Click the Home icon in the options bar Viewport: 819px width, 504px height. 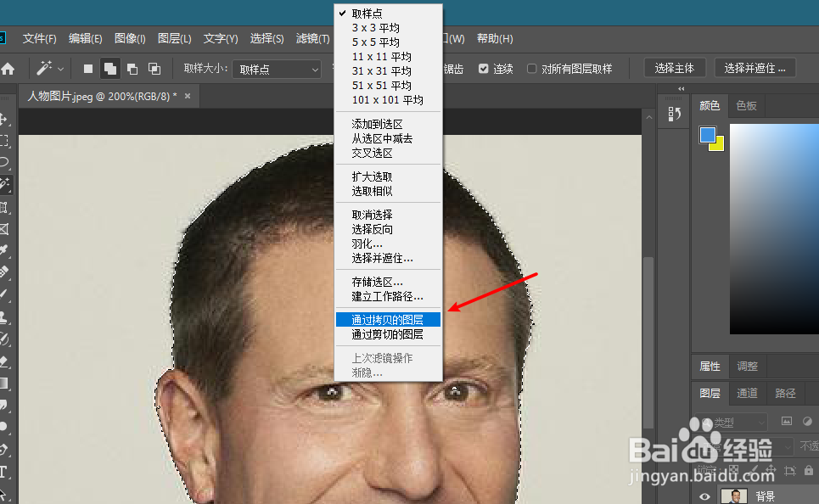click(9, 68)
